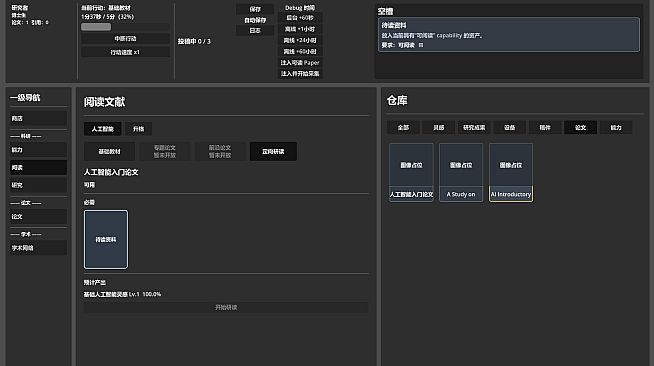Click the 1分37秒 / 5分 (32%) timer text
The height and width of the screenshot is (366, 654).
click(x=108, y=17)
